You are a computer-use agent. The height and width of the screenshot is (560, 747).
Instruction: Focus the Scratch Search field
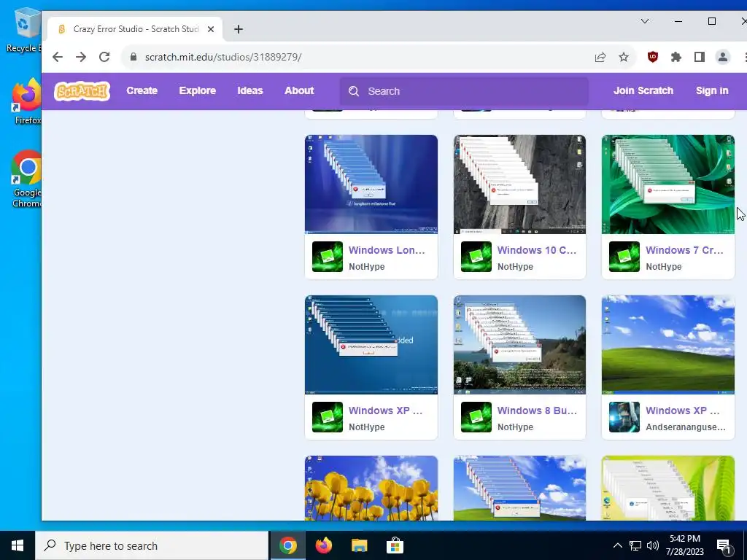[464, 91]
